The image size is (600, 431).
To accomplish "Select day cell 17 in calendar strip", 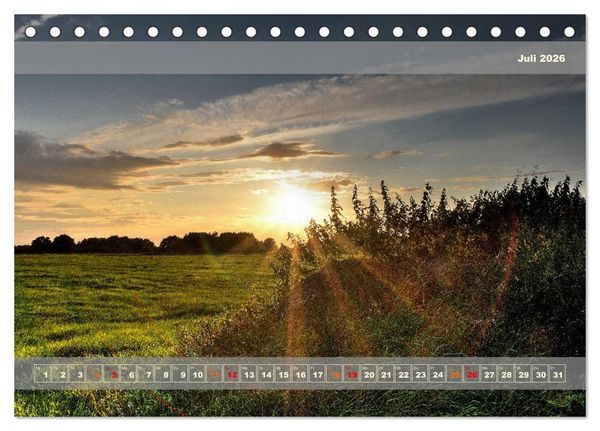I will coord(318,374).
